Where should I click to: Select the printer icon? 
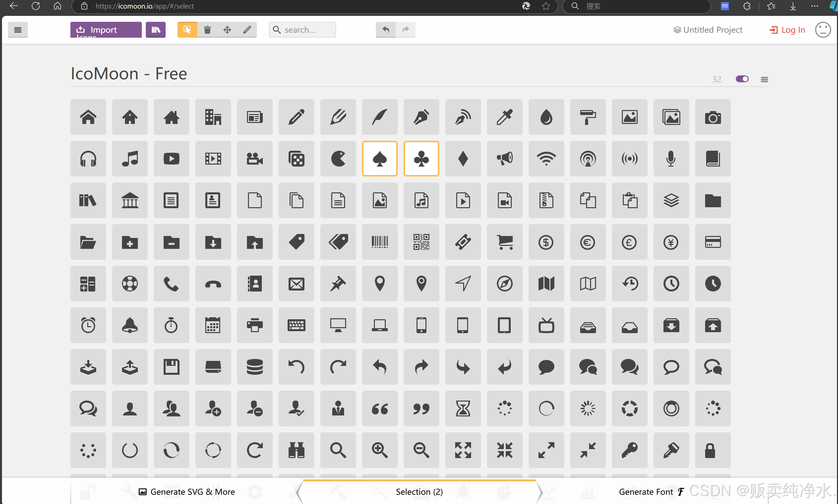click(255, 325)
